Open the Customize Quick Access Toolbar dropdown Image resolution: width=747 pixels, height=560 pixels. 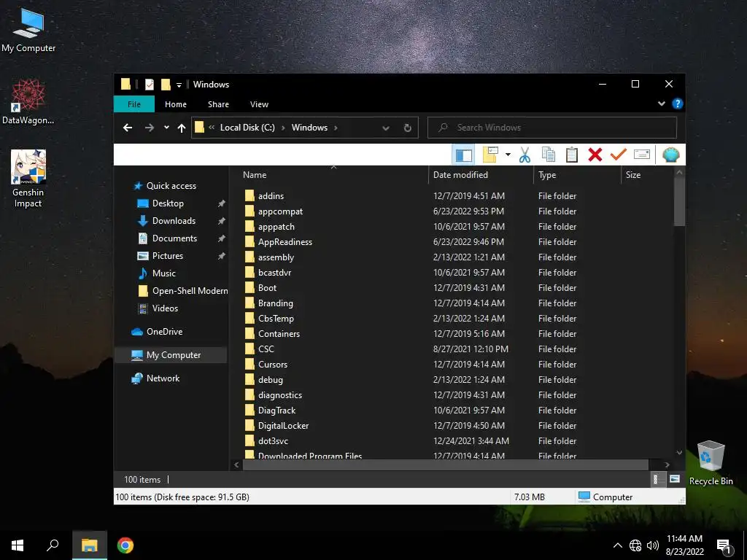[179, 85]
